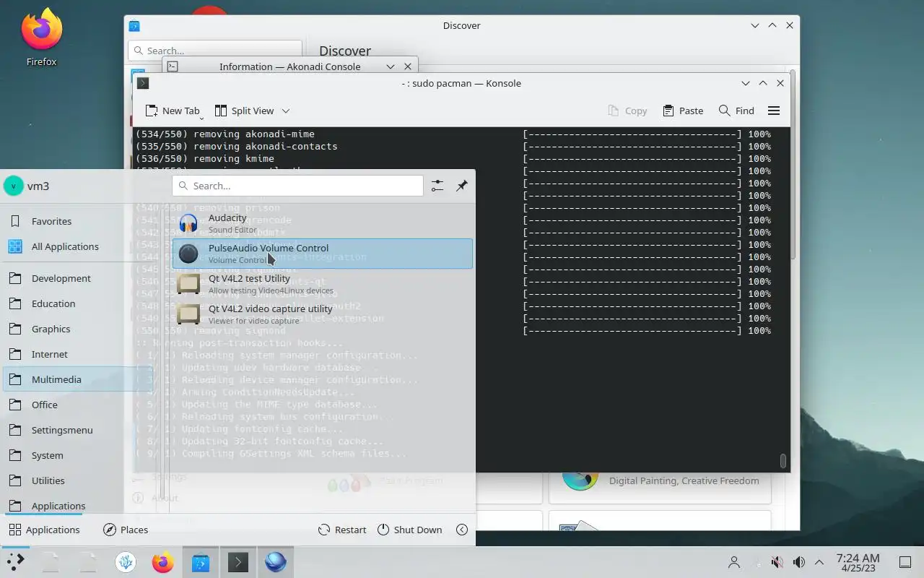Click Digital Painting, Creative Freedom card
The width and height of the screenshot is (924, 578).
pos(660,480)
